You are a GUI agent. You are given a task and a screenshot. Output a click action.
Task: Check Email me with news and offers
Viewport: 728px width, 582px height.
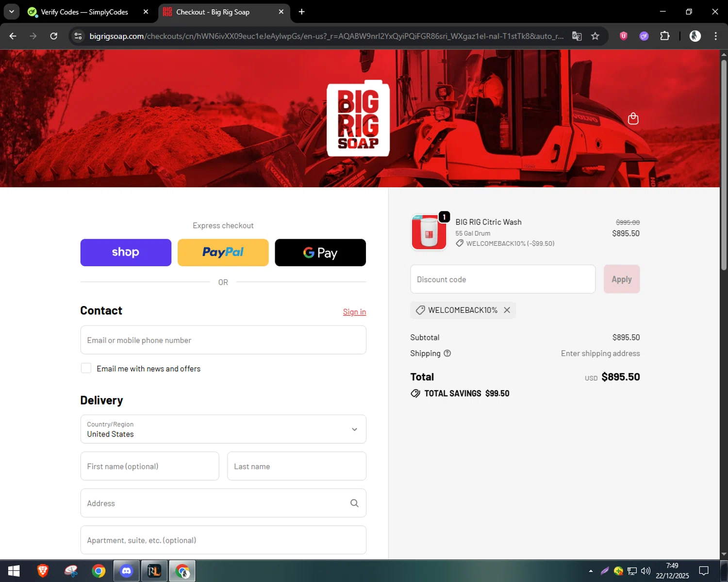pyautogui.click(x=86, y=368)
